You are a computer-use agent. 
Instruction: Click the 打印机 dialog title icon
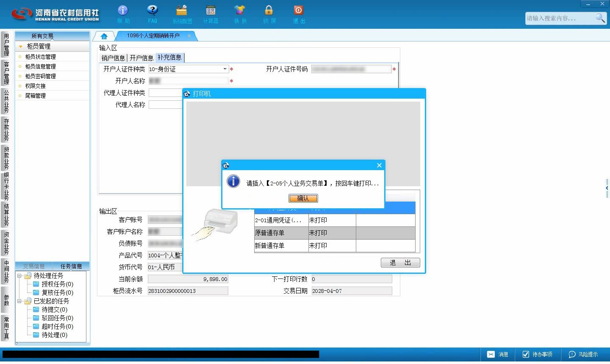(x=188, y=94)
